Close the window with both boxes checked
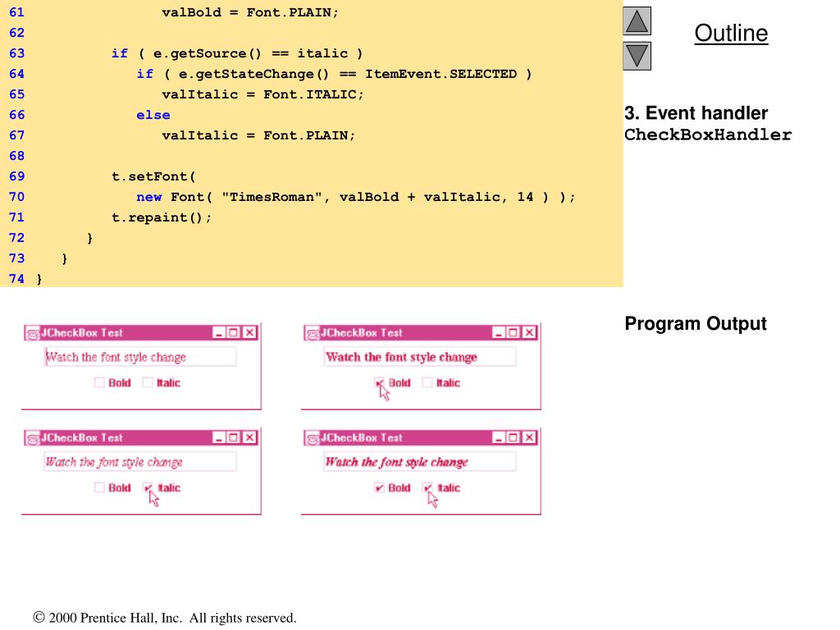The height and width of the screenshot is (630, 840). [529, 438]
